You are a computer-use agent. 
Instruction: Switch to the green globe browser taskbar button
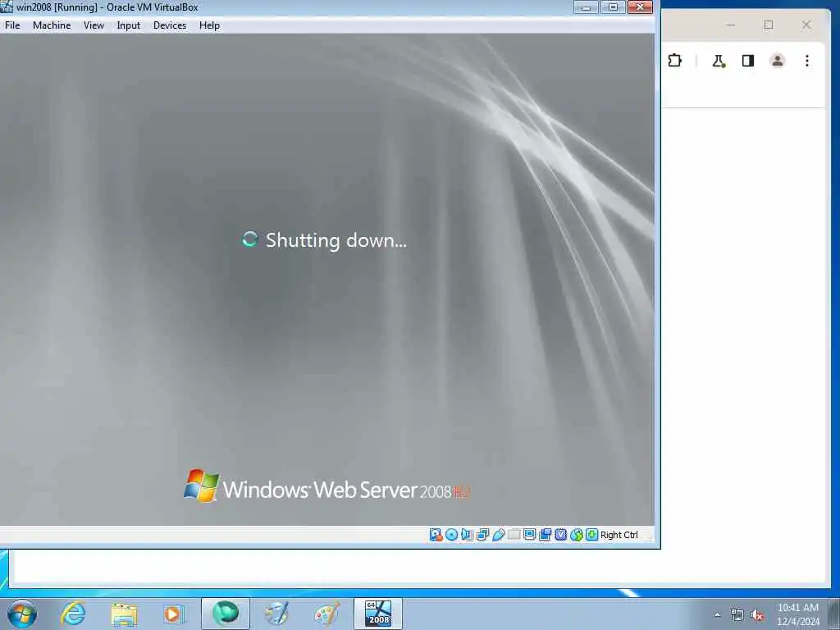[226, 614]
